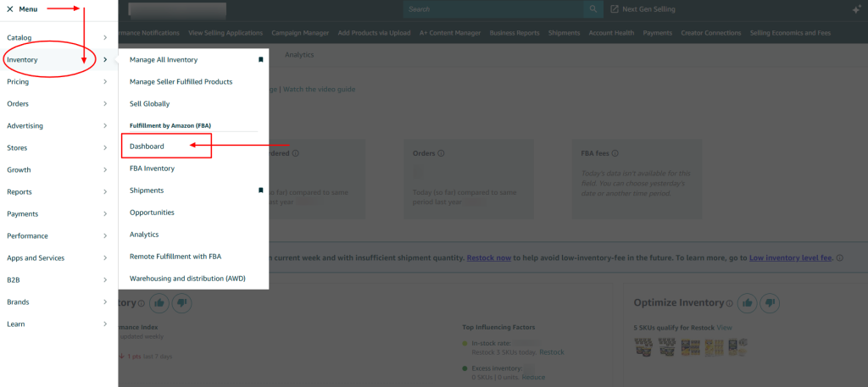
Task: Click Watch the video guide link
Action: (x=320, y=89)
